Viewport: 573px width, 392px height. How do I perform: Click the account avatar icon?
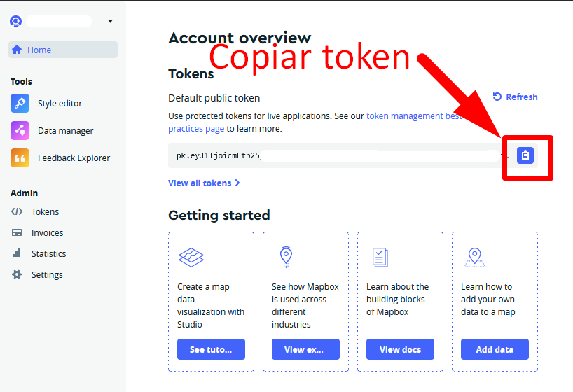[15, 21]
